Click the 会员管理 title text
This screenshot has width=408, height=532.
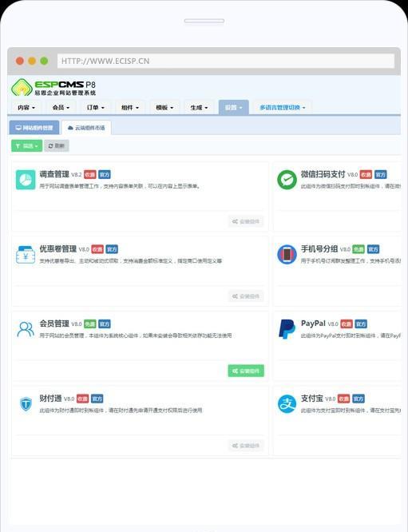(x=54, y=324)
